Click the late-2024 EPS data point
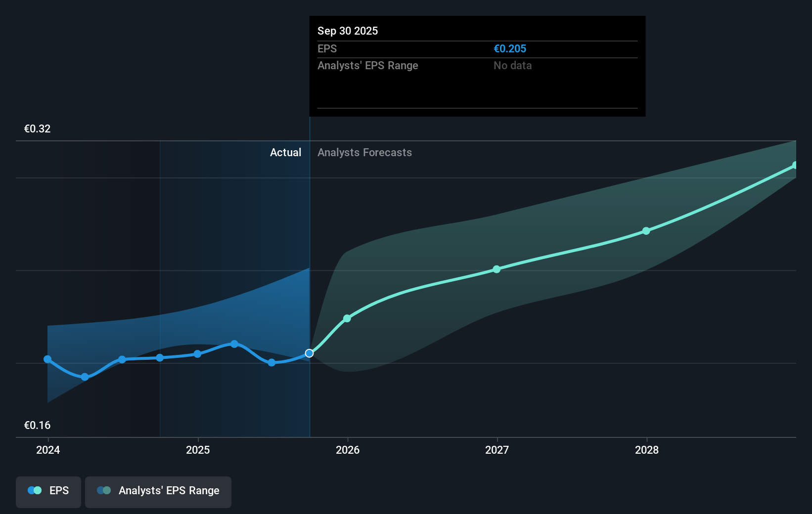 click(x=160, y=358)
